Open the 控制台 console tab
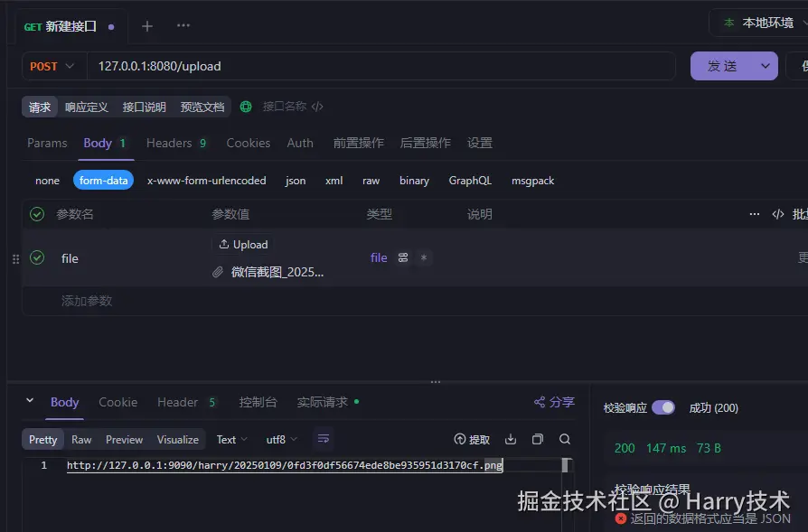Viewport: 808px width, 532px height. pos(258,402)
